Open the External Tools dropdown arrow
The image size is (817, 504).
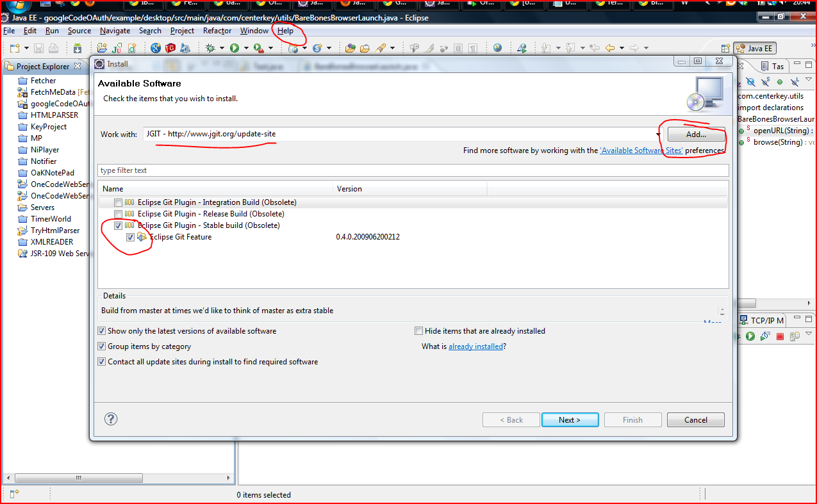click(x=270, y=48)
